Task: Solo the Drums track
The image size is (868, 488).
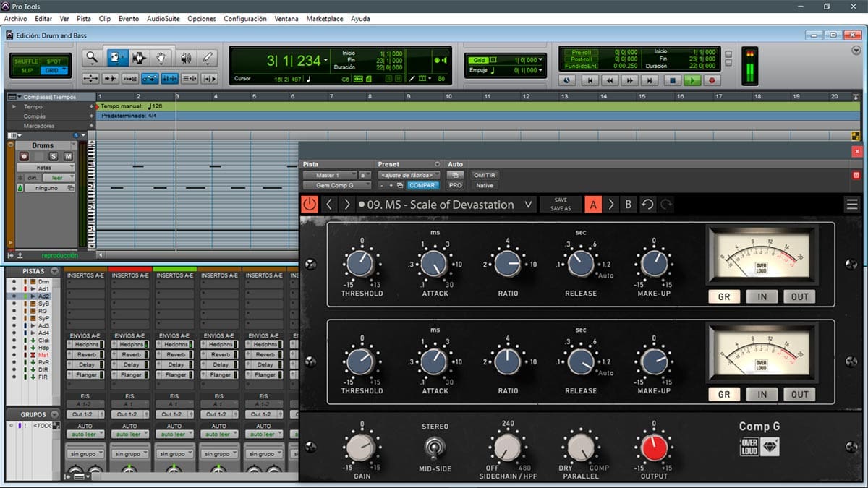Action: 54,156
